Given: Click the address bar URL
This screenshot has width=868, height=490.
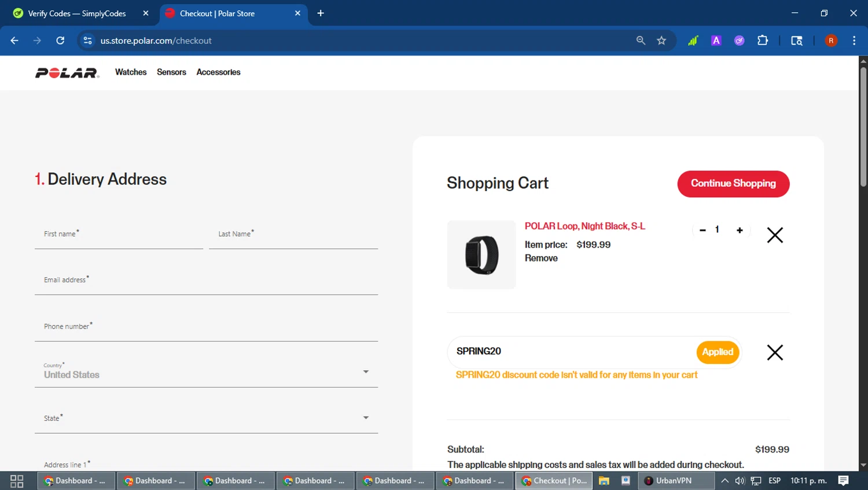Looking at the screenshot, I should tap(156, 40).
